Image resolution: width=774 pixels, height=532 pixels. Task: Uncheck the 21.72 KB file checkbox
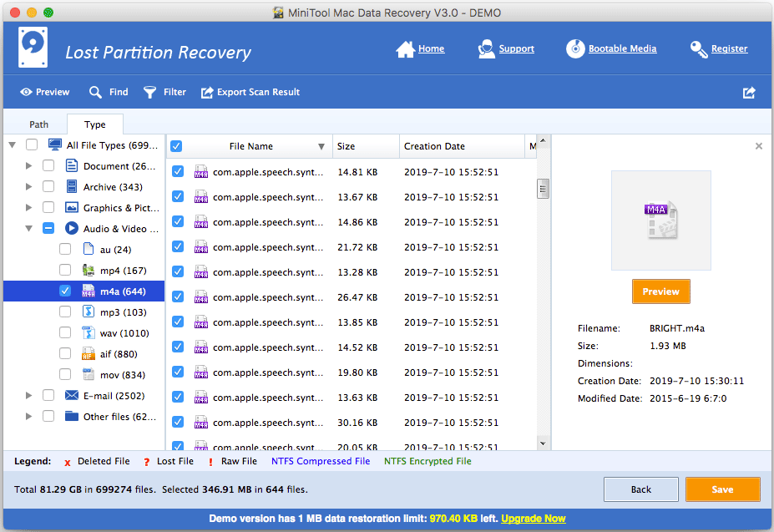pos(178,246)
